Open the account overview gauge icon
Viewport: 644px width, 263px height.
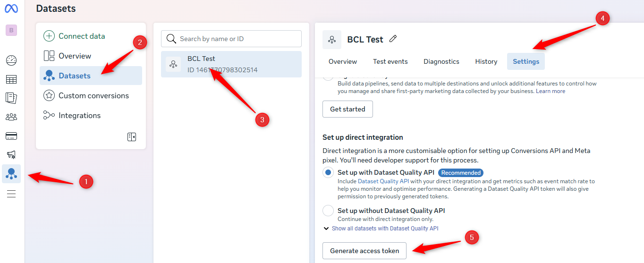[11, 60]
